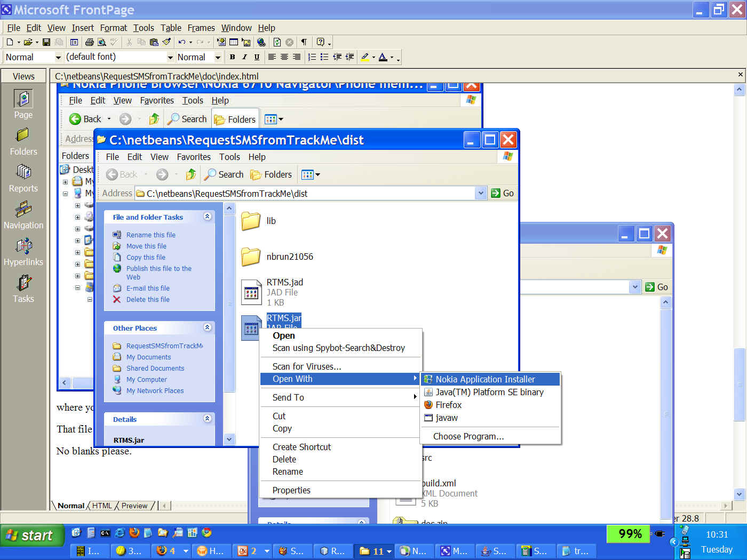747x560 pixels.
Task: Expand the Address bar dropdown in dist window
Action: tap(481, 193)
